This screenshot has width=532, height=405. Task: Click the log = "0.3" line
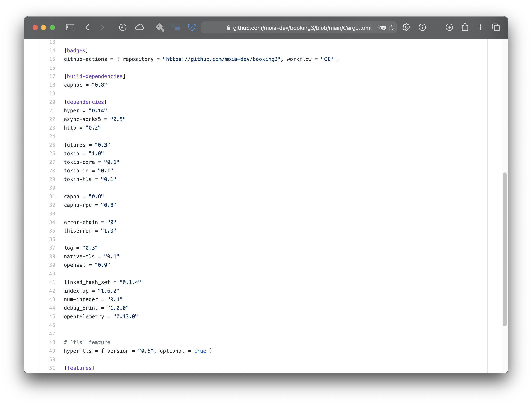pyautogui.click(x=81, y=248)
